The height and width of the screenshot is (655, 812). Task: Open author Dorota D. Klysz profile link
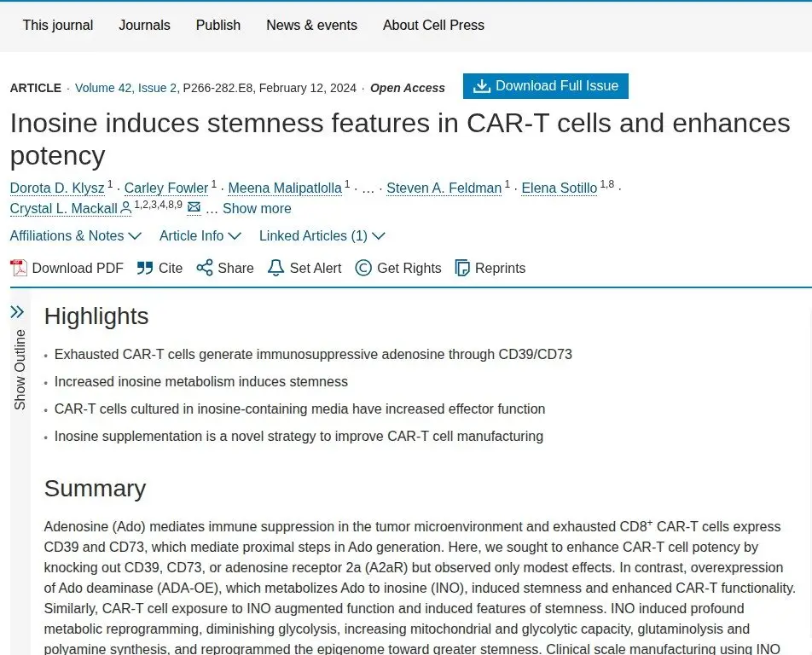coord(57,188)
